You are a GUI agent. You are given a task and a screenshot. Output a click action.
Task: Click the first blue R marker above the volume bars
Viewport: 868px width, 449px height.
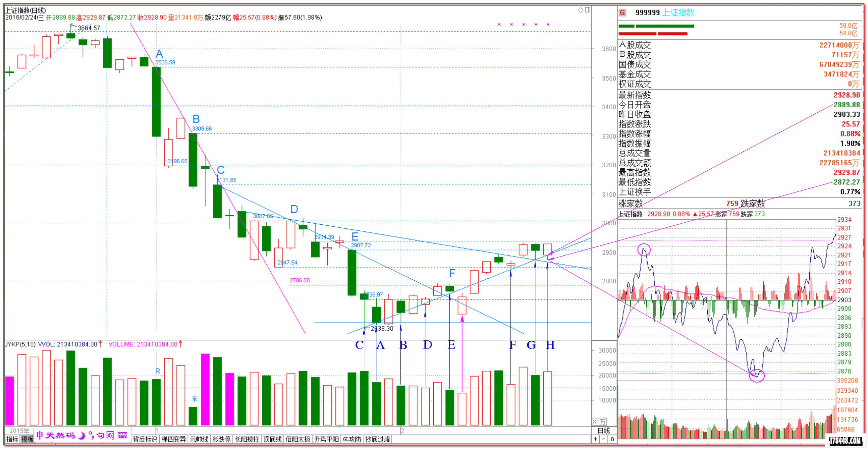point(158,371)
